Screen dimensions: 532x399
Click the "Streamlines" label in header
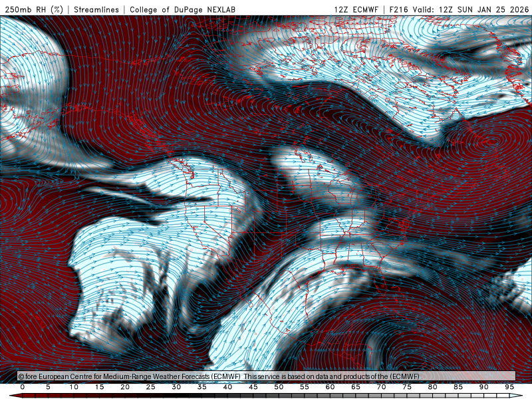click(x=96, y=9)
